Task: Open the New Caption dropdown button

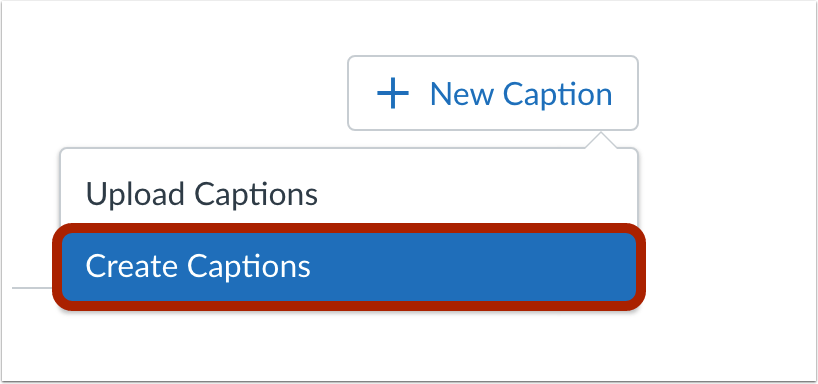Action: click(x=493, y=93)
